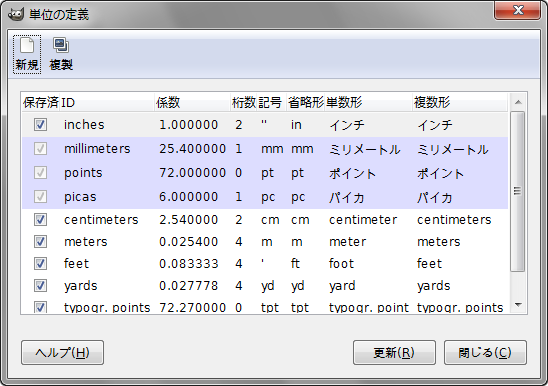Screen dimensions: 548x386
Task: Click the 複数形 column header
Action: click(460, 102)
